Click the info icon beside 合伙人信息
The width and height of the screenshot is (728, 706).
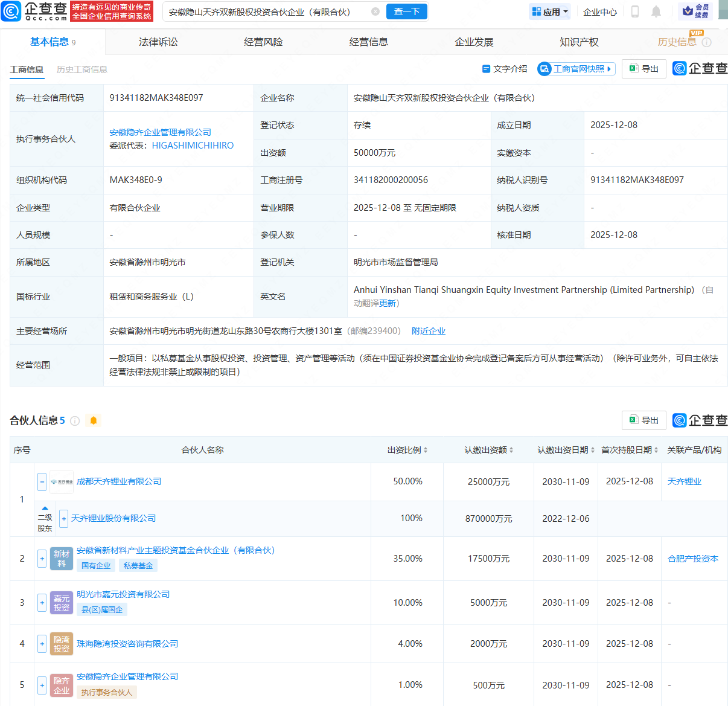[74, 420]
